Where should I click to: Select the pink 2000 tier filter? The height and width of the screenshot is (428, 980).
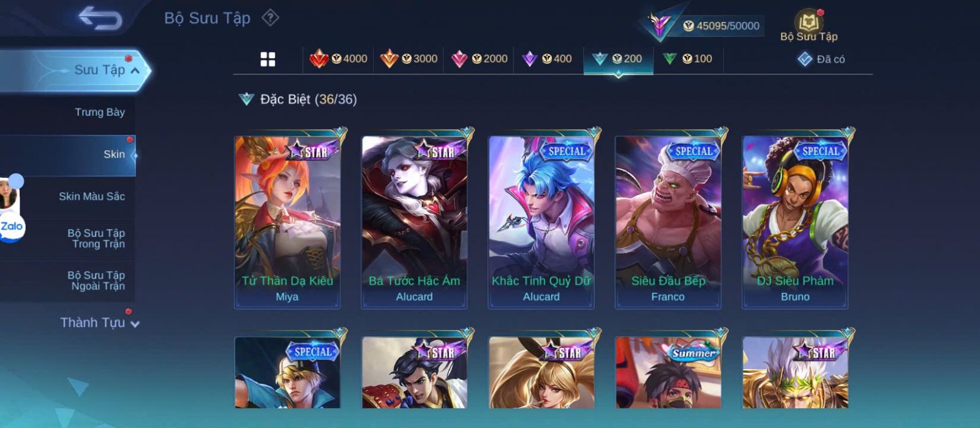tap(479, 59)
